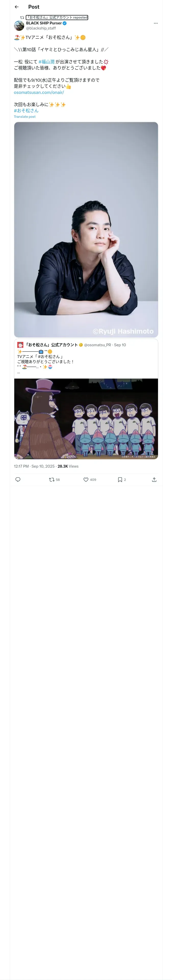Viewport: 172px width, 980px height.
Task: Open the 12:17 PM · Sep 10, 2025 timestamp
Action: click(x=34, y=466)
